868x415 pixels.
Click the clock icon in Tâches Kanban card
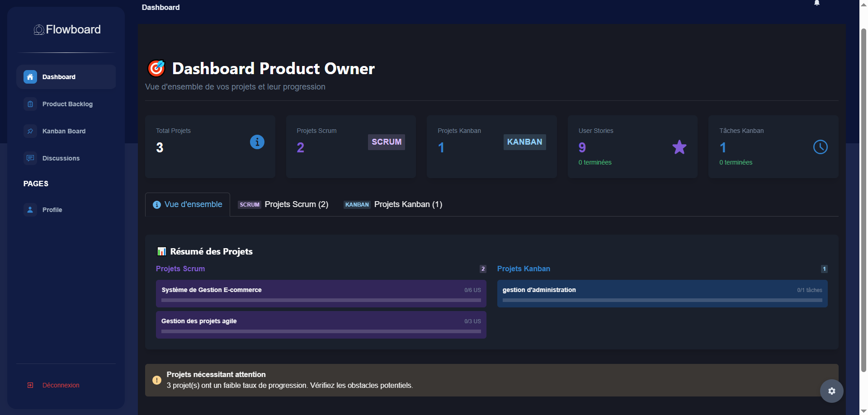point(820,147)
